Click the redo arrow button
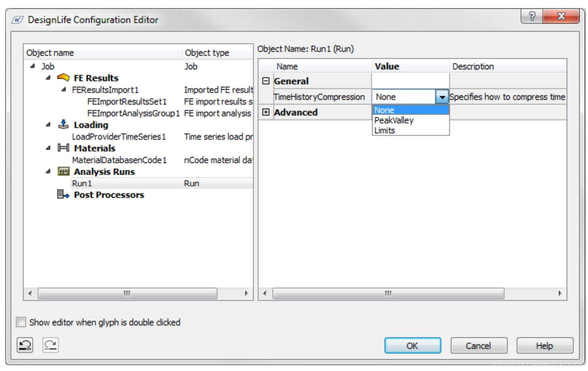Viewport: 588px width, 371px height. click(51, 345)
